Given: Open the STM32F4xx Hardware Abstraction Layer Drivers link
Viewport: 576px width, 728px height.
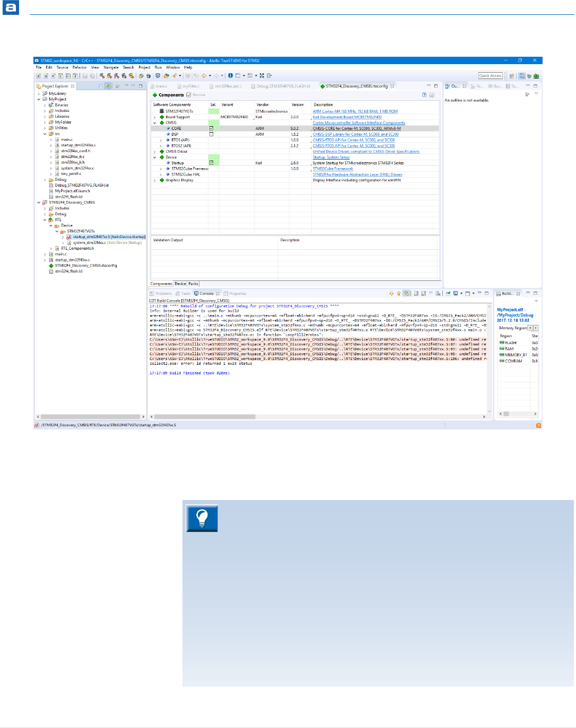Looking at the screenshot, I should pos(357,174).
